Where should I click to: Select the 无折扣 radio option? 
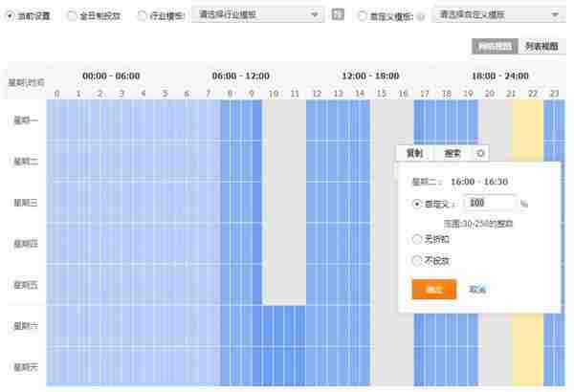416,238
